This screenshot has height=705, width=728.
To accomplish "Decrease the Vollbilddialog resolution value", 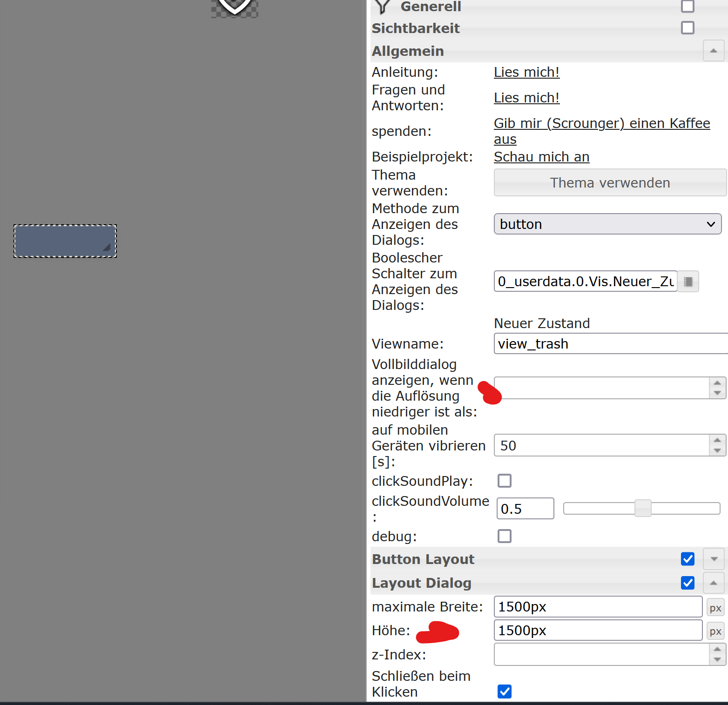I will 717,393.
